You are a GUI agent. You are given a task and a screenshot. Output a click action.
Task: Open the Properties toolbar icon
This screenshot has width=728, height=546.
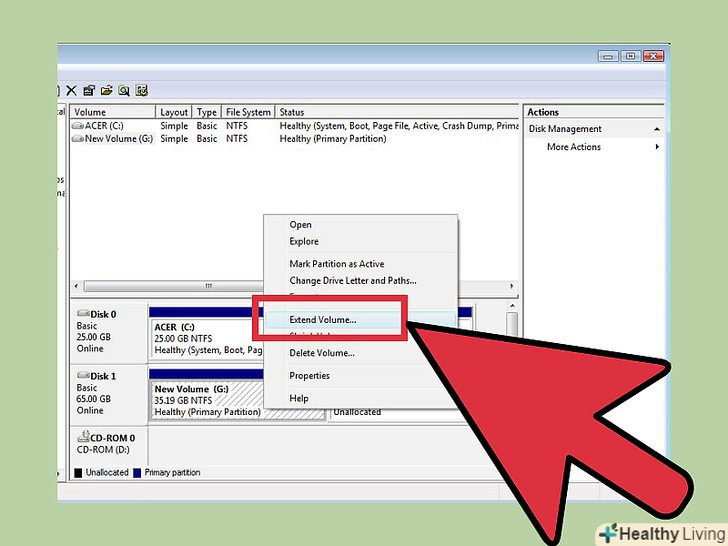pos(89,90)
